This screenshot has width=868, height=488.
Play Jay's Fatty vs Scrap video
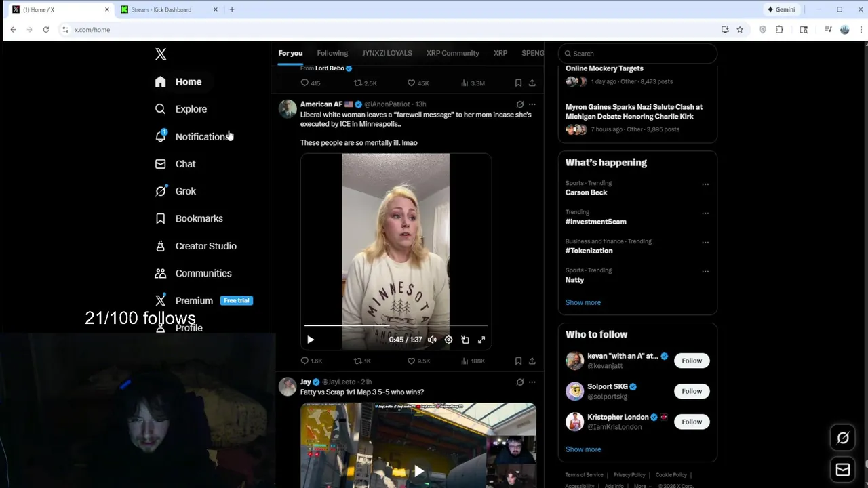coord(419,471)
